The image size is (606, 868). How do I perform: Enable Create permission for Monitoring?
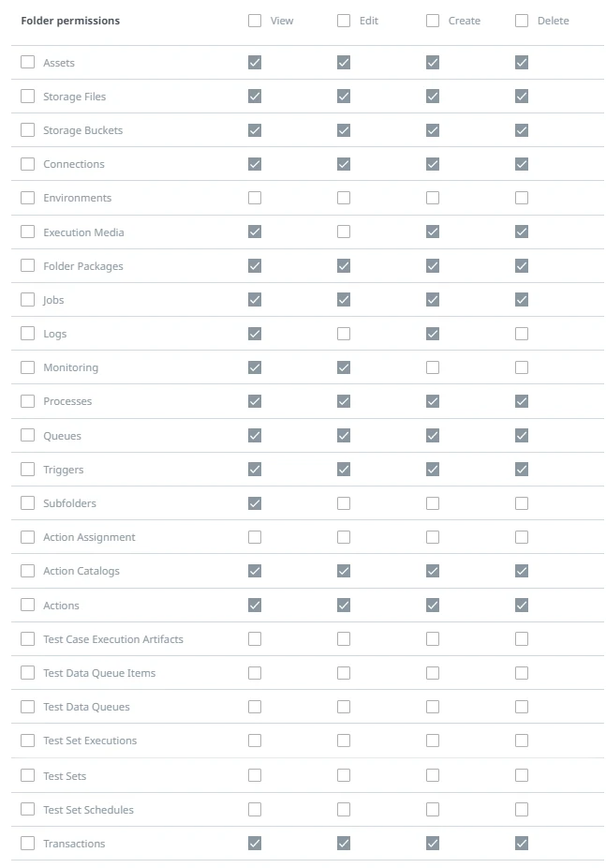tap(433, 367)
